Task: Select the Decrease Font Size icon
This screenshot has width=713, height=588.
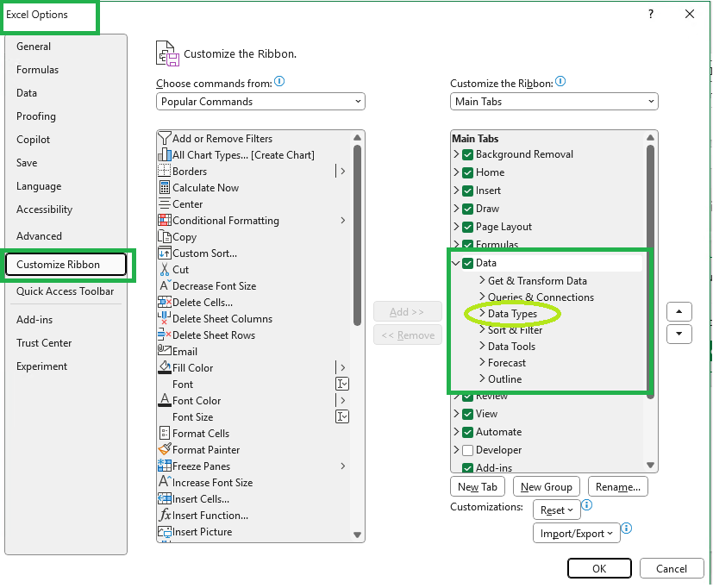Action: [x=164, y=286]
